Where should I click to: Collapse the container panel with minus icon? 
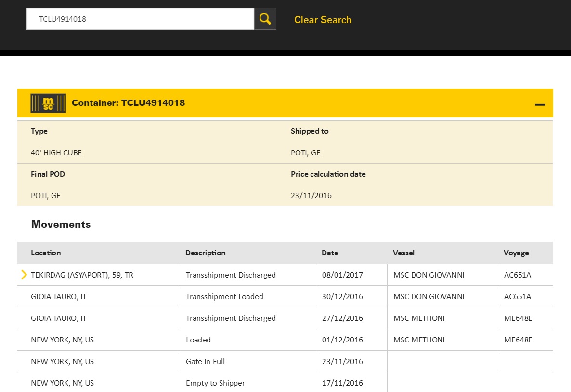540,104
